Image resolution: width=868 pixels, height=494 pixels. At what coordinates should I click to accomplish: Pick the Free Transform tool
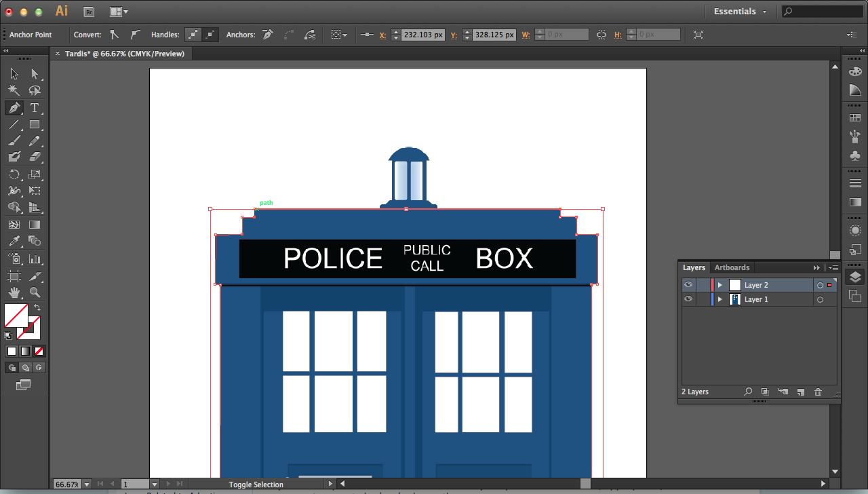(x=35, y=191)
